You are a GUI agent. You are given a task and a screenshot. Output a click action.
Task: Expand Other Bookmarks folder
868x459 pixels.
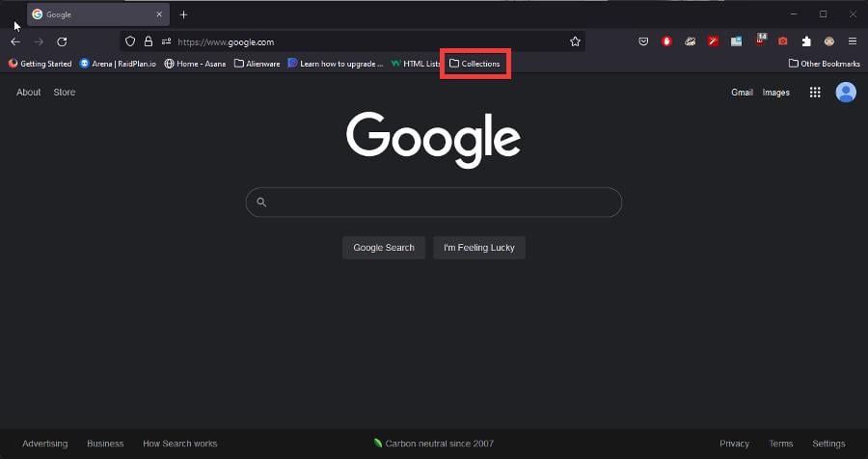825,64
